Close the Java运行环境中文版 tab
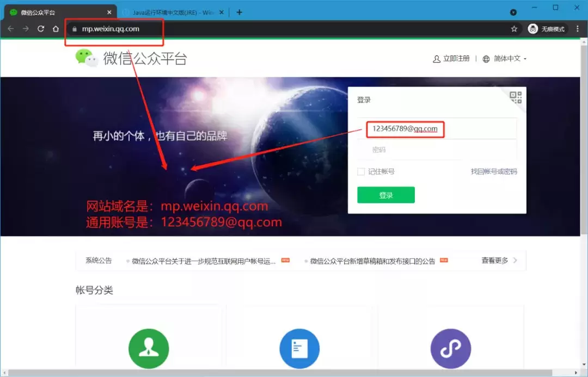This screenshot has width=588, height=377. [221, 13]
